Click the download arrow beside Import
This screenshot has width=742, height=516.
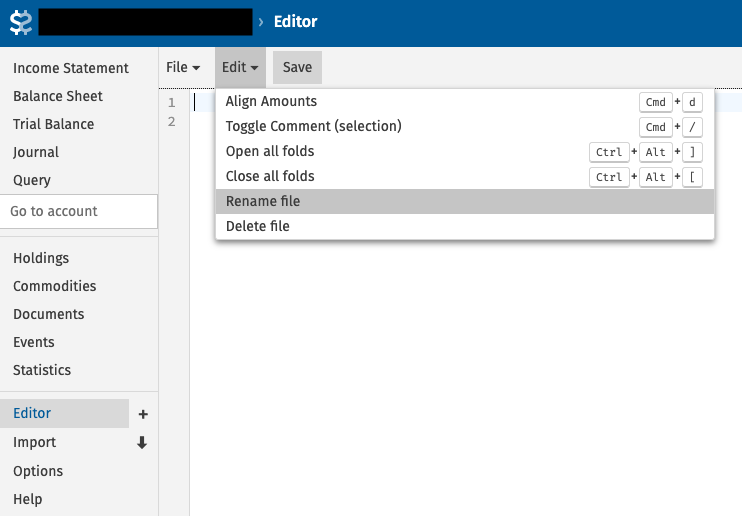pyautogui.click(x=142, y=442)
